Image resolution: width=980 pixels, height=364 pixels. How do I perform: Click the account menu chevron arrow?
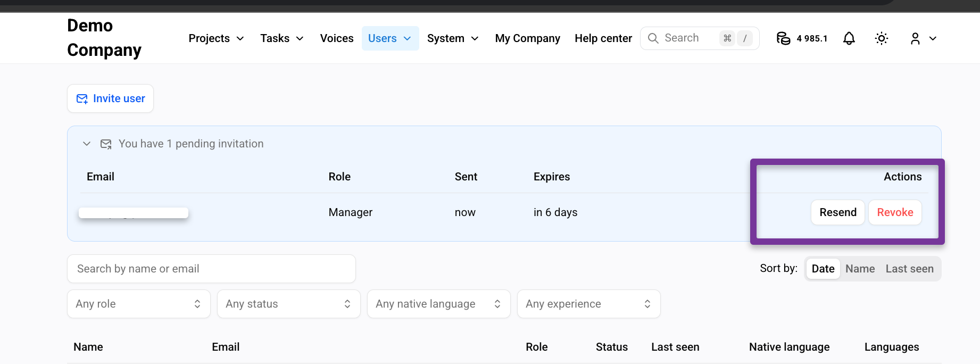point(933,38)
